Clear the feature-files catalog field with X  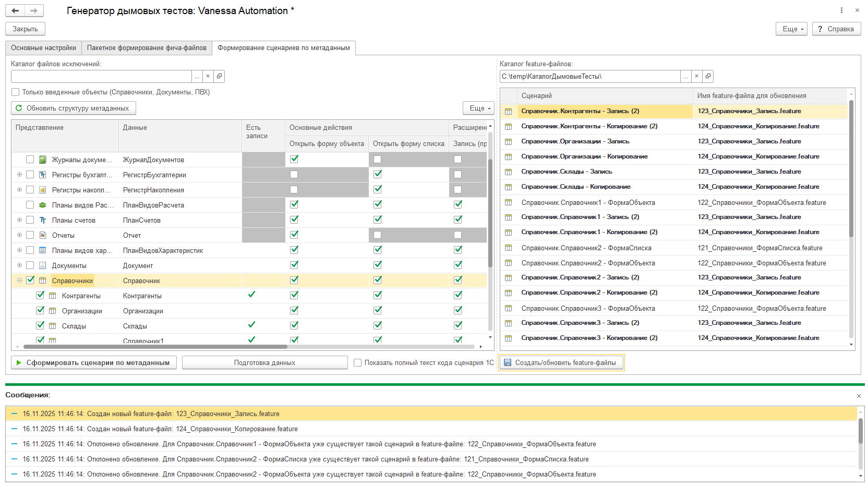(696, 77)
